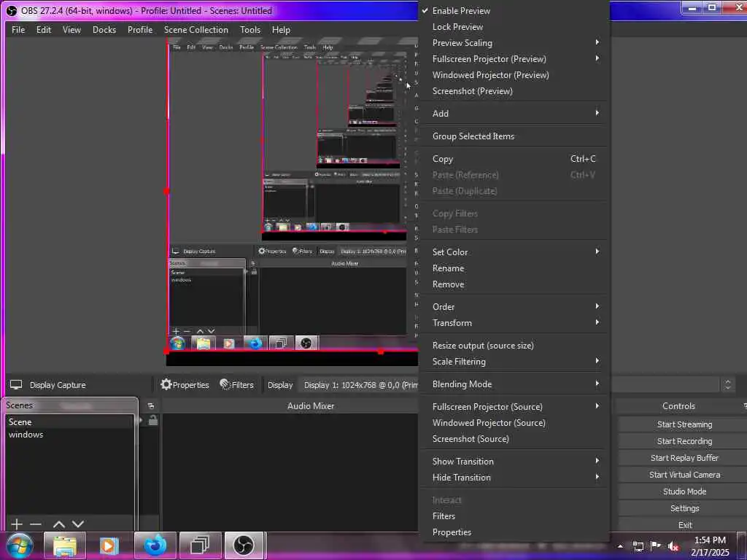The image size is (747, 560).
Task: Open the Display dropdown showing 1024x768
Action: click(360, 385)
